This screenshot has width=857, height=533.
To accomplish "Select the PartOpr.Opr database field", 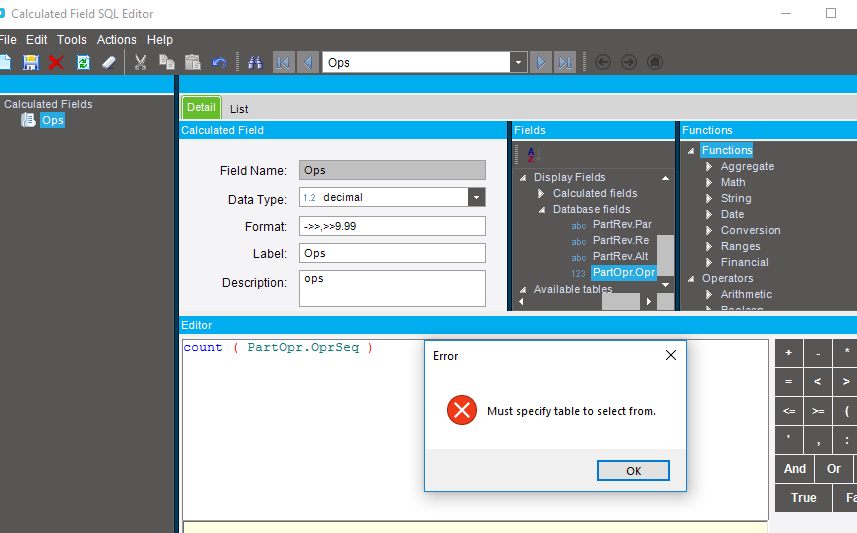I will (624, 272).
